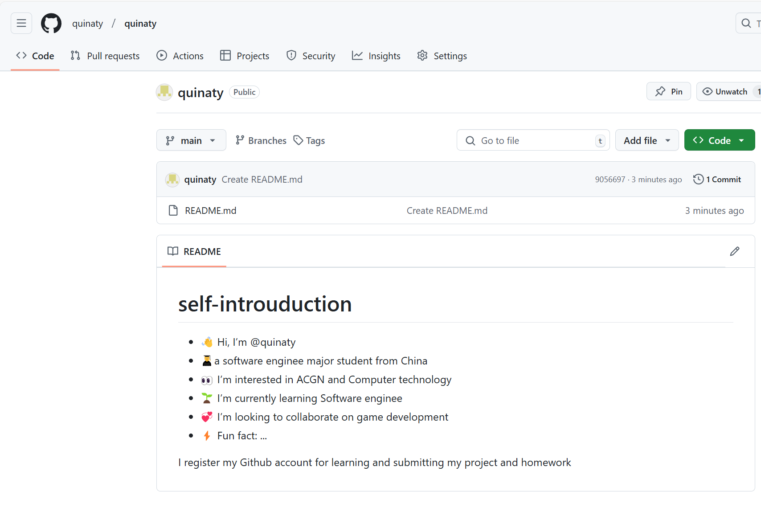View repository Branches

point(261,140)
